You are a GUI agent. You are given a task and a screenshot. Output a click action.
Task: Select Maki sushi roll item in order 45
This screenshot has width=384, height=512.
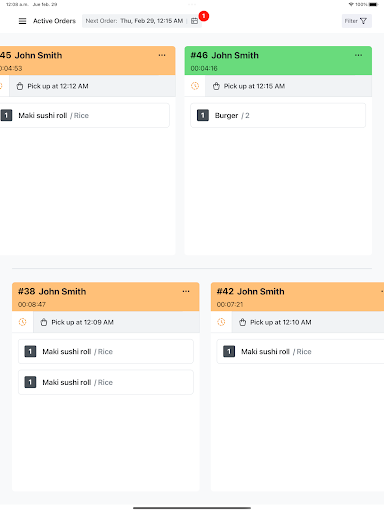pos(85,115)
